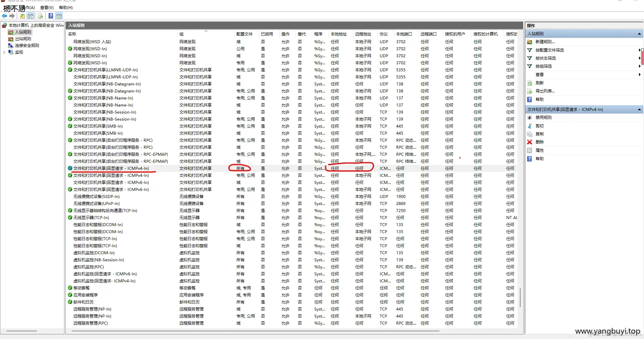Image resolution: width=644 pixels, height=339 pixels.
Task: Click the Up One Level folder icon
Action: click(22, 16)
